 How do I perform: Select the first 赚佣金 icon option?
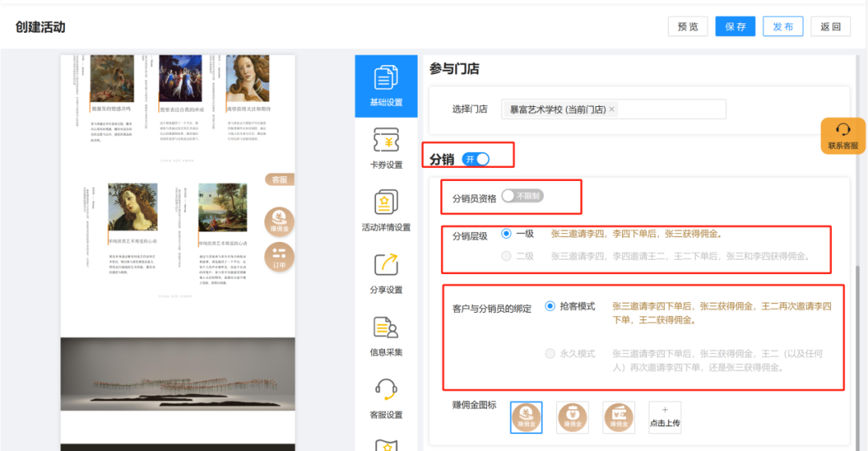tap(526, 417)
